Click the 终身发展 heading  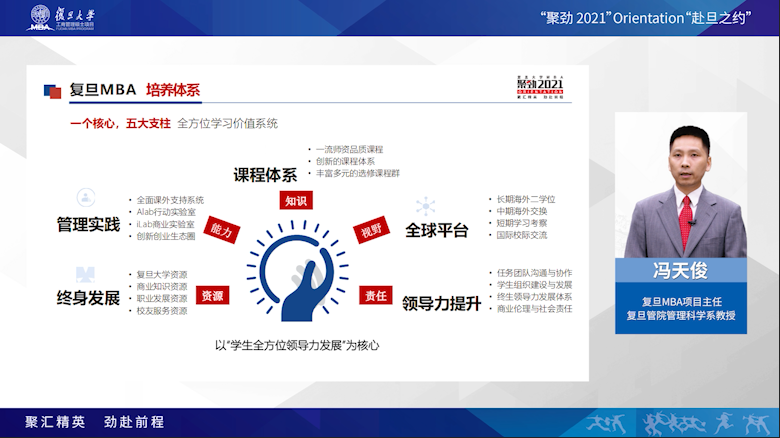88,298
